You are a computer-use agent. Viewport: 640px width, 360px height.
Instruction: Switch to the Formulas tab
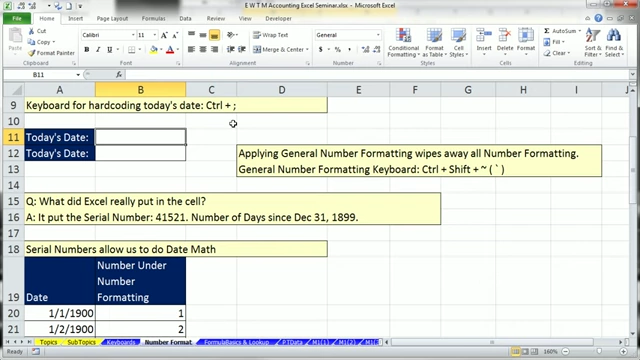click(x=153, y=18)
